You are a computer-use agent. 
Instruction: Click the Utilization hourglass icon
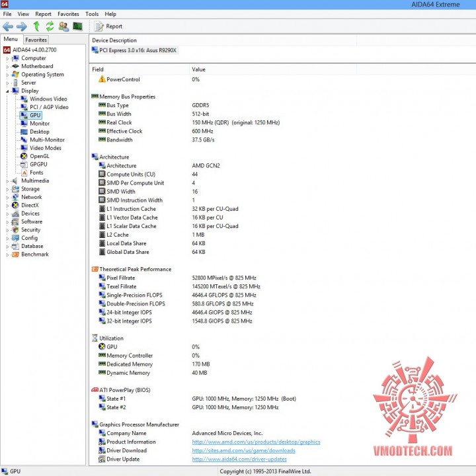(x=95, y=338)
